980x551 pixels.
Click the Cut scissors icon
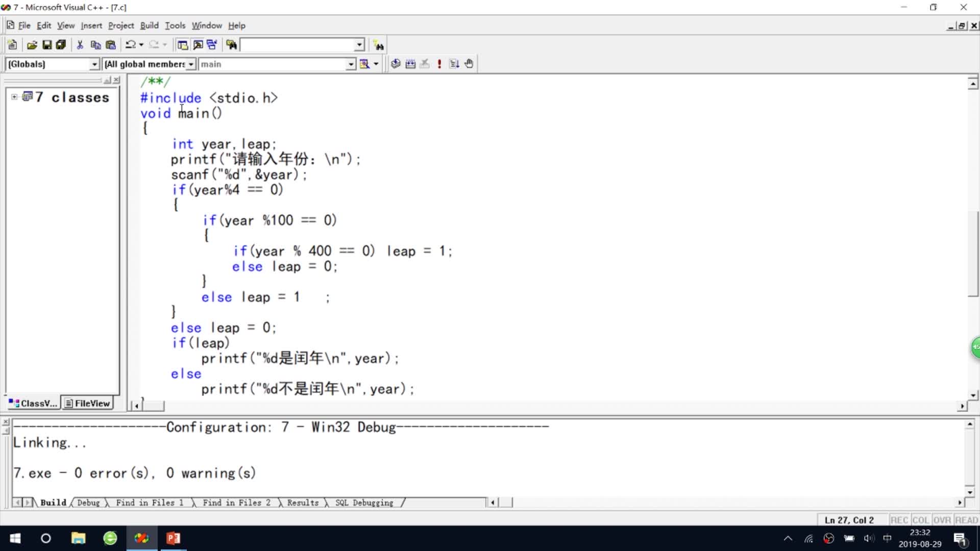coord(80,45)
